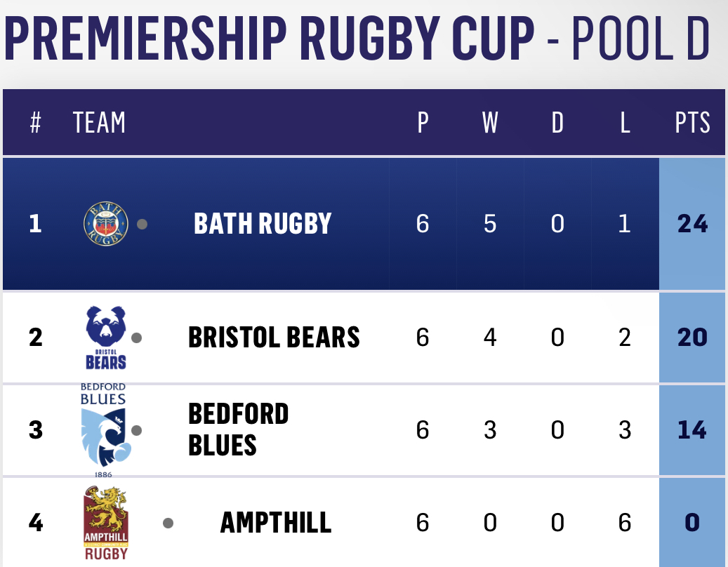Click the grey dot beside Ampthill logo
The width and height of the screenshot is (728, 567).
click(x=168, y=523)
